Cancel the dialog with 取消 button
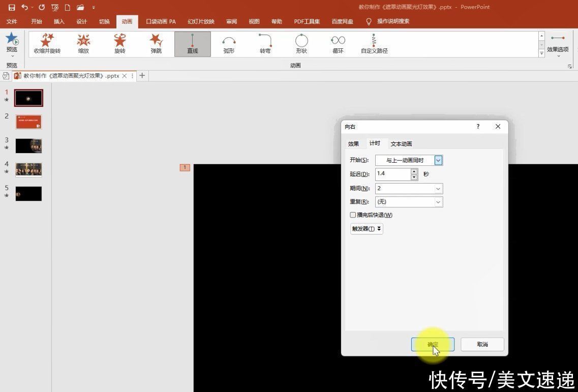This screenshot has height=392, width=578. click(481, 344)
